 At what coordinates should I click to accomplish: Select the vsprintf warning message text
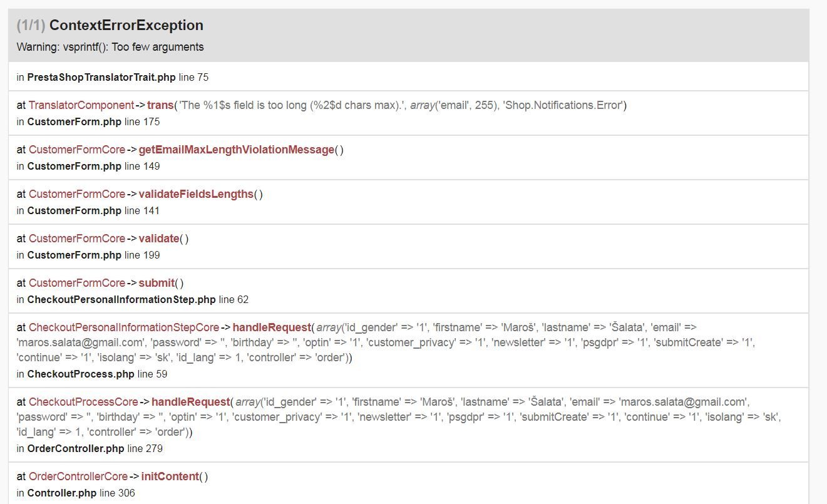(110, 47)
